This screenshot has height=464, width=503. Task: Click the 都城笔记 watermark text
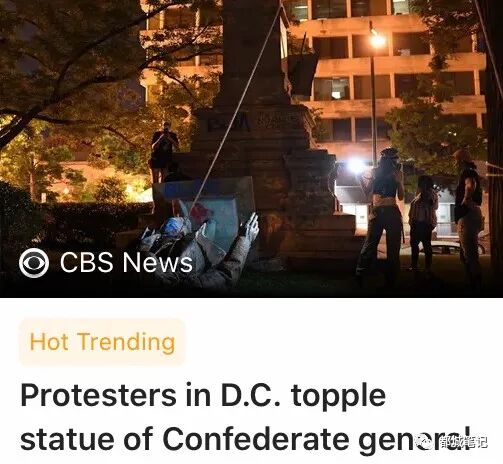[463, 442]
